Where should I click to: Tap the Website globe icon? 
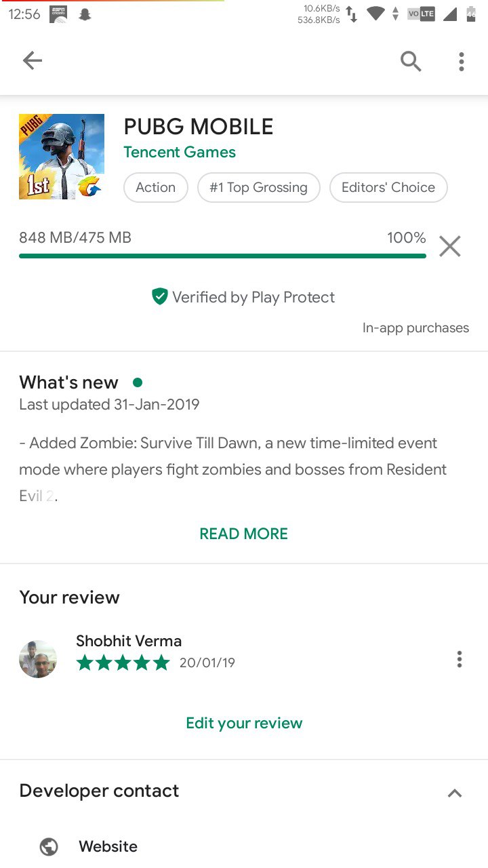click(49, 846)
